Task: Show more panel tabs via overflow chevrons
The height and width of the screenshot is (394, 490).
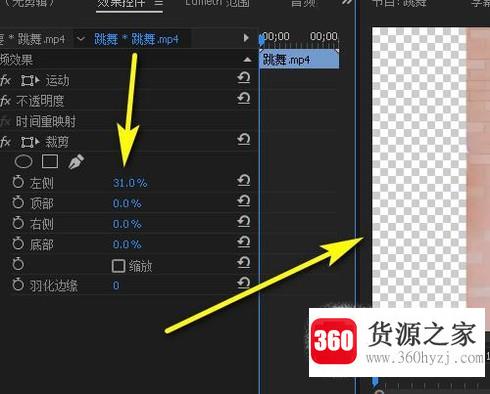Action: [x=347, y=3]
